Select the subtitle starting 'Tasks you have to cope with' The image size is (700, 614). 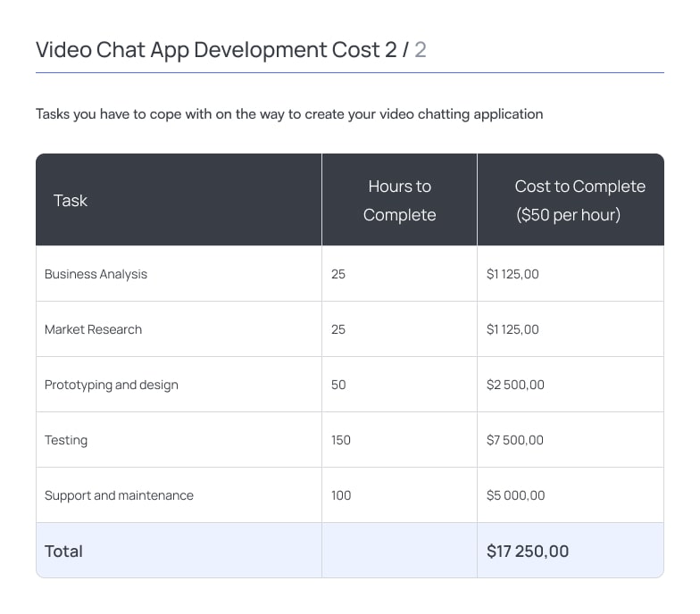pos(289,114)
